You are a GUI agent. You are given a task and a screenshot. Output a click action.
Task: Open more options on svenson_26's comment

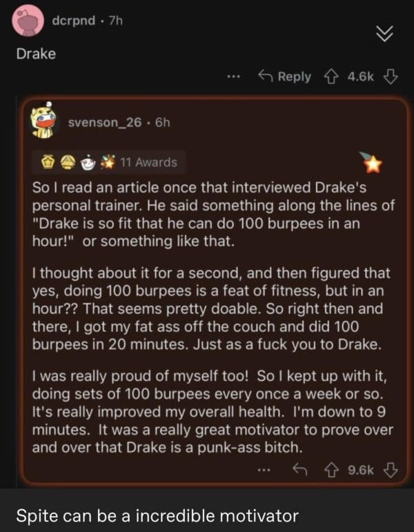(262, 470)
